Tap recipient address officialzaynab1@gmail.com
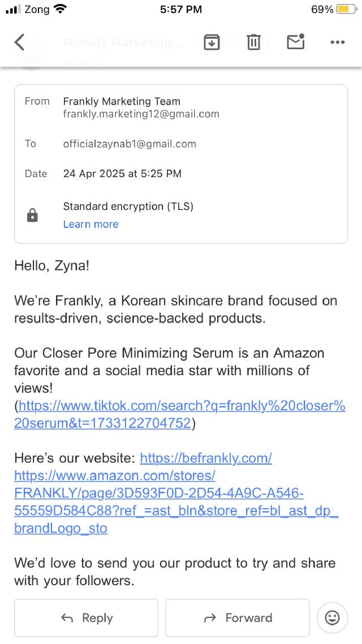 (130, 144)
